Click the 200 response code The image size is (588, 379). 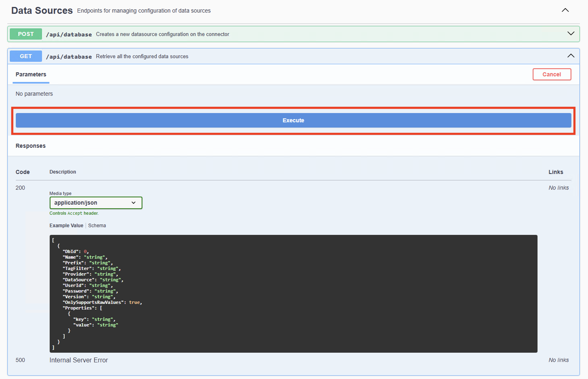point(20,188)
